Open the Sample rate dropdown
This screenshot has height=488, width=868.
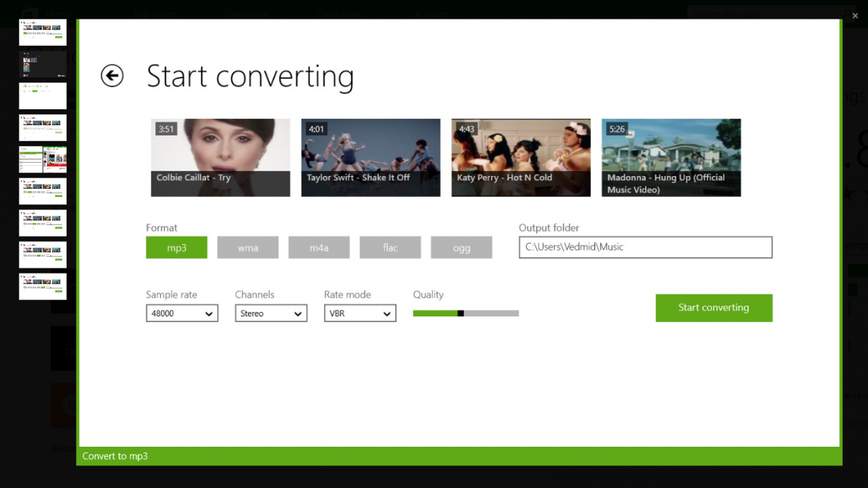[182, 314]
